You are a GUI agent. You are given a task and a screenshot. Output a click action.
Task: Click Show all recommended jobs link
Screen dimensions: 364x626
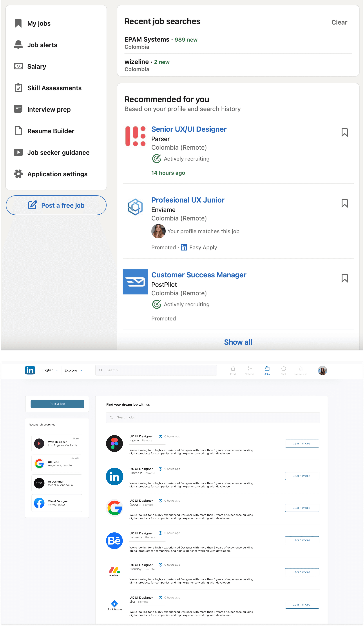click(238, 342)
